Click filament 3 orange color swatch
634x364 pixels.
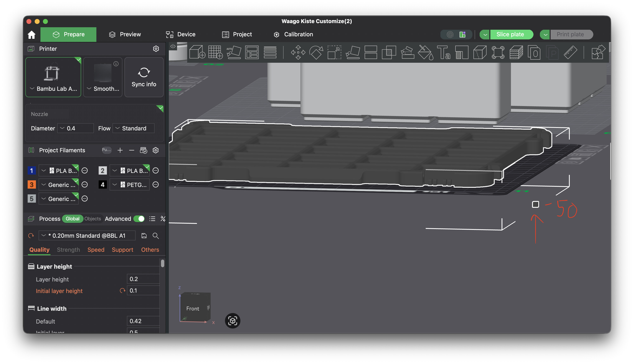tap(32, 185)
